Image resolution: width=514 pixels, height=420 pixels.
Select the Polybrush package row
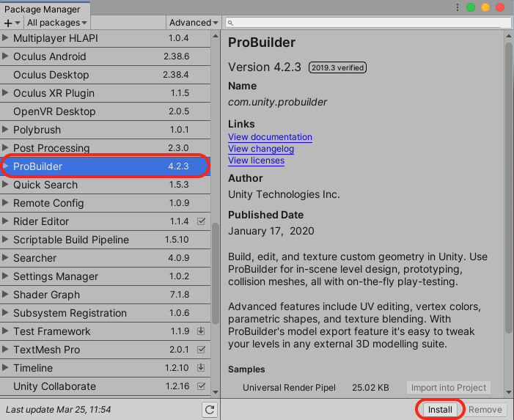[x=106, y=130]
